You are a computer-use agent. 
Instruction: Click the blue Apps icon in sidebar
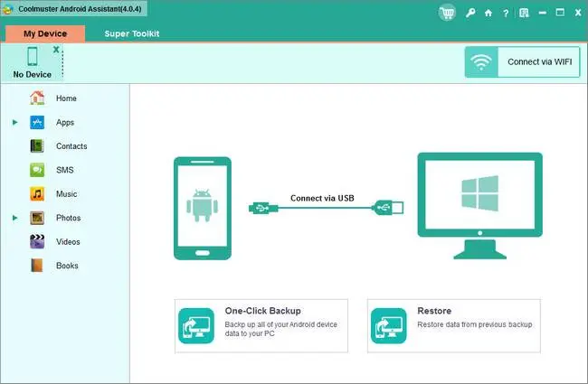[37, 122]
